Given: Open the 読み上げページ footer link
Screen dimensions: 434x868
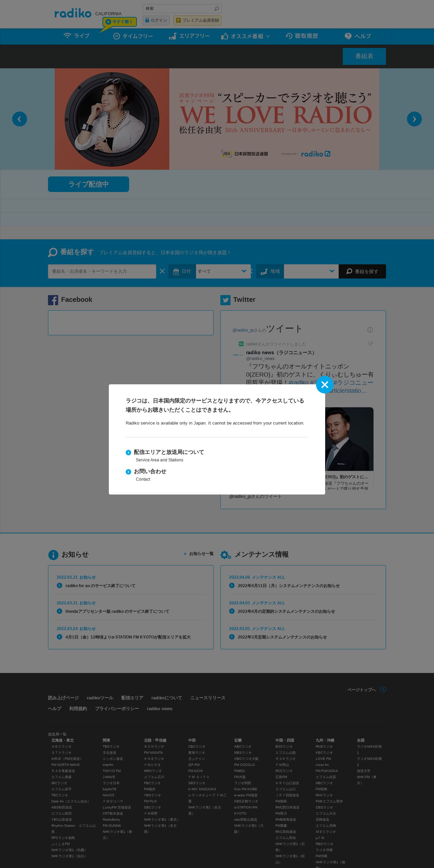Looking at the screenshot, I should tap(63, 698).
